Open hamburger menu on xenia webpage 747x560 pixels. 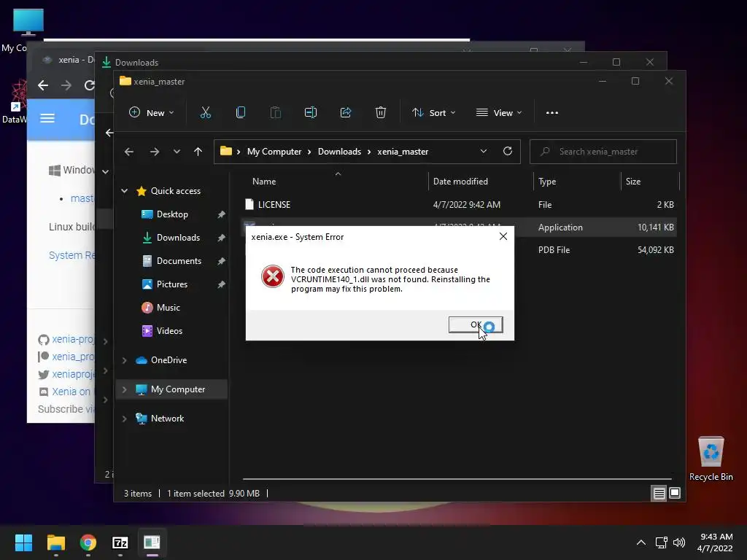click(47, 118)
